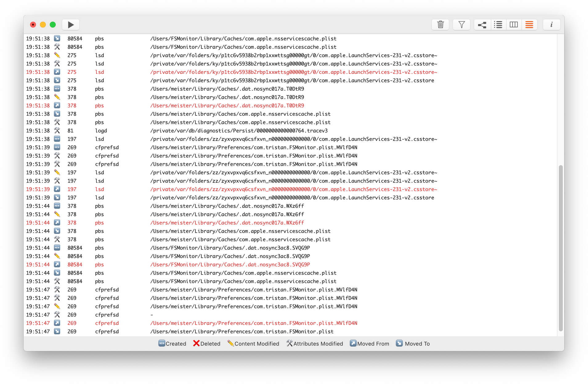Click Moved From icon on red cfprefsd row
This screenshot has height=384, width=588.
[x=57, y=323]
